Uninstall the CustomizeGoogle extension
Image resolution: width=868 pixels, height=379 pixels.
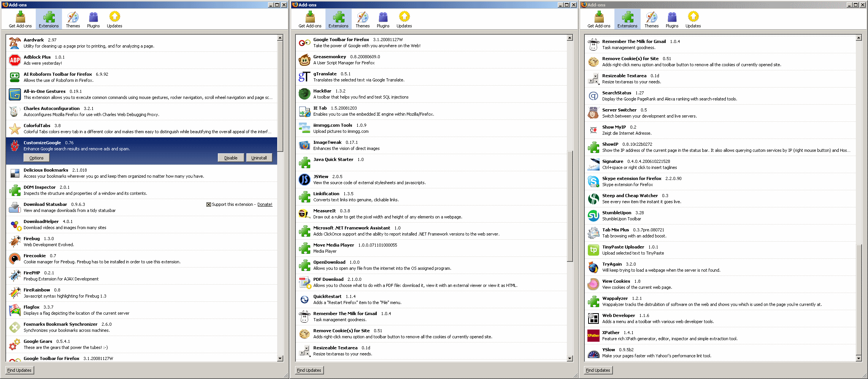tap(259, 157)
